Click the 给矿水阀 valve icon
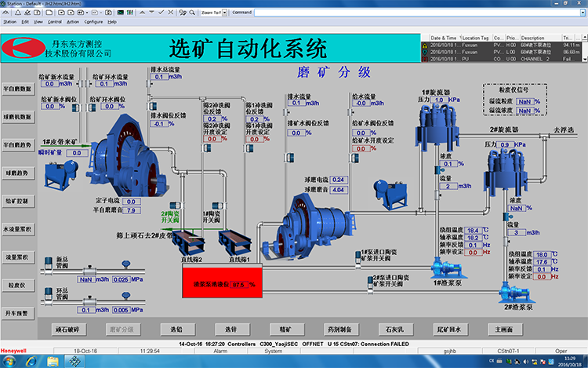Screen dimensions: 588x368 (354, 158)
